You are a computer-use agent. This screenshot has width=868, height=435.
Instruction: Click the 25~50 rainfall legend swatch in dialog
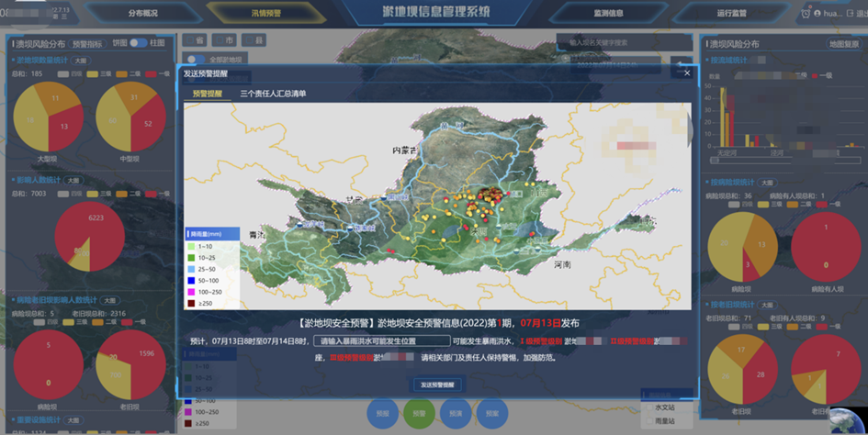(192, 269)
